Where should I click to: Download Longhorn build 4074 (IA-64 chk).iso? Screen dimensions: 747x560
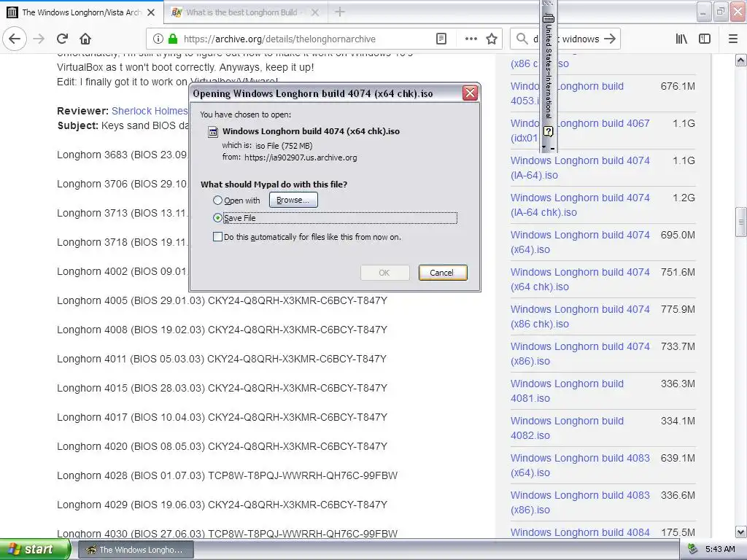pyautogui.click(x=580, y=205)
